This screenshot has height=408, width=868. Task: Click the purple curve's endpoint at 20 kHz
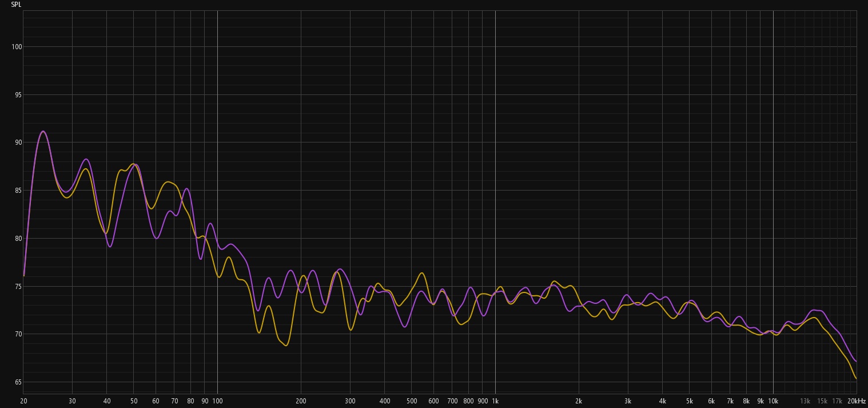(x=856, y=361)
